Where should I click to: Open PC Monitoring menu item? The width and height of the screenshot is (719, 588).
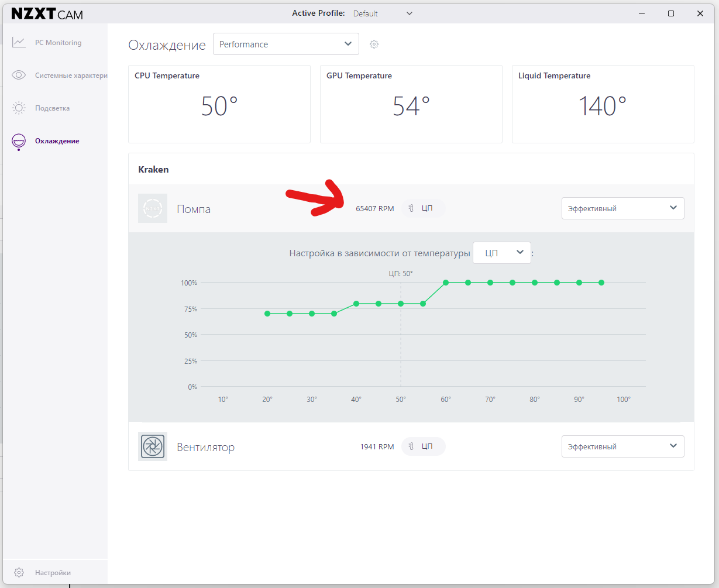click(58, 43)
